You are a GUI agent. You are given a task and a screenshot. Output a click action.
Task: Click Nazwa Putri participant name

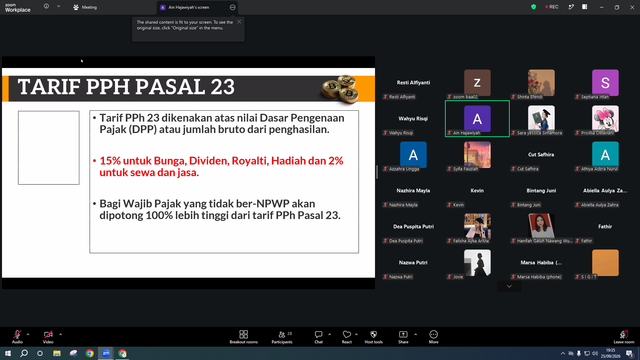click(413, 262)
